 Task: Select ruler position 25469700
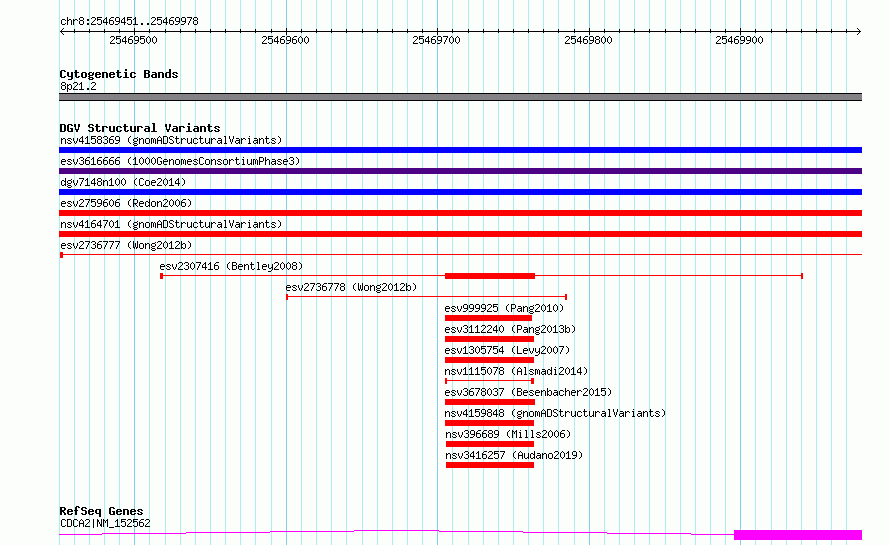436,40
